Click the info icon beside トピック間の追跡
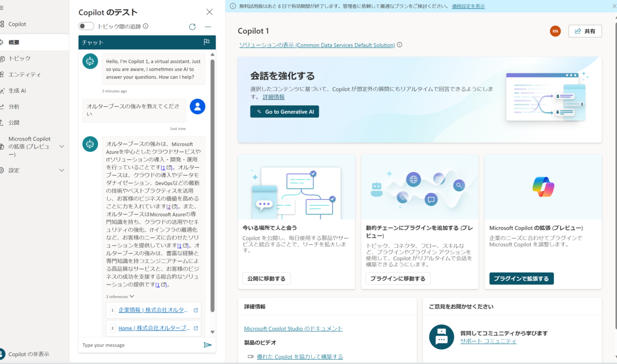Image resolution: width=617 pixels, height=364 pixels. pyautogui.click(x=146, y=26)
